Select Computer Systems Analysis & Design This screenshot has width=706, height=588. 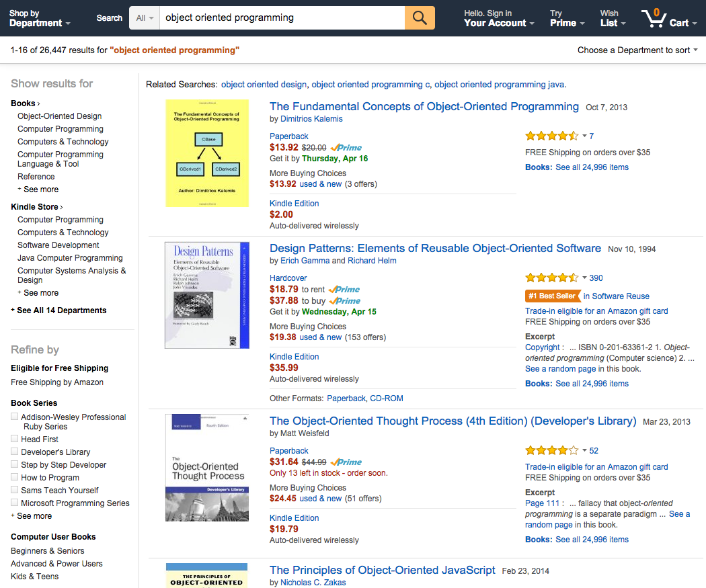[x=71, y=276]
